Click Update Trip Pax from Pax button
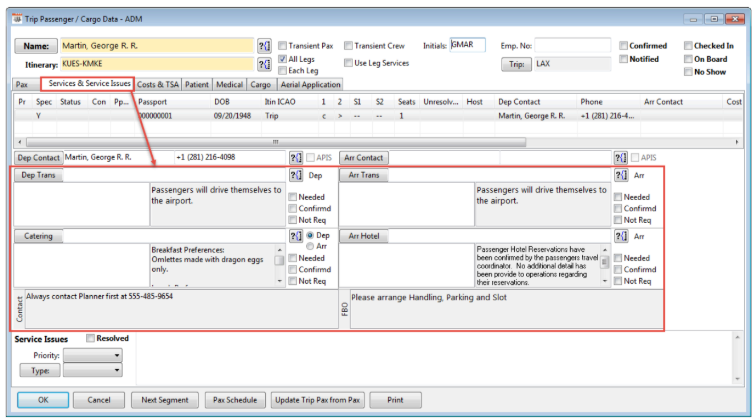 pyautogui.click(x=319, y=400)
